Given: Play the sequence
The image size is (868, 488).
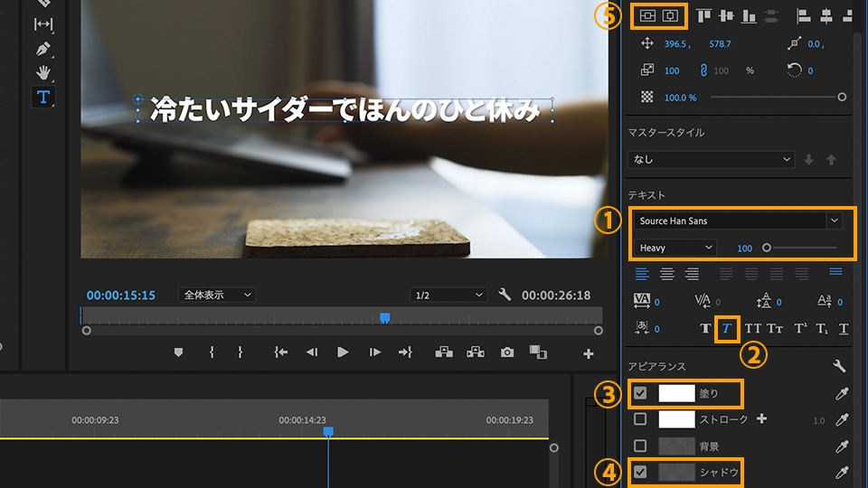Looking at the screenshot, I should (x=343, y=352).
